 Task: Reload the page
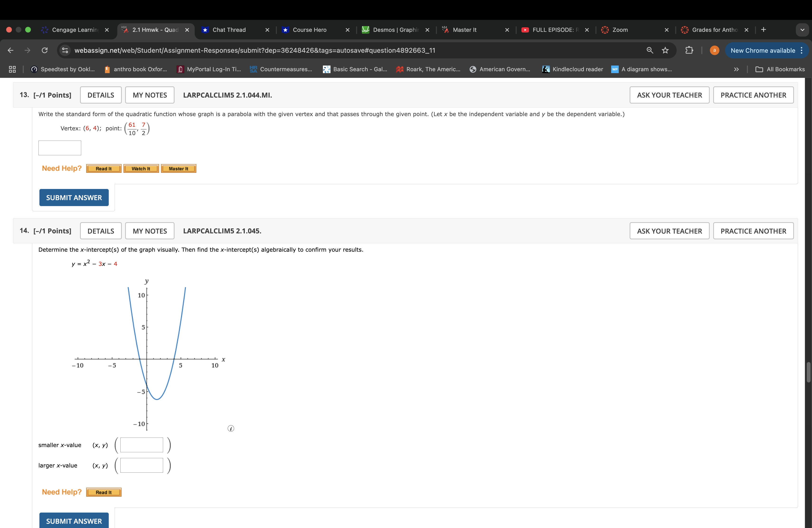(x=45, y=51)
